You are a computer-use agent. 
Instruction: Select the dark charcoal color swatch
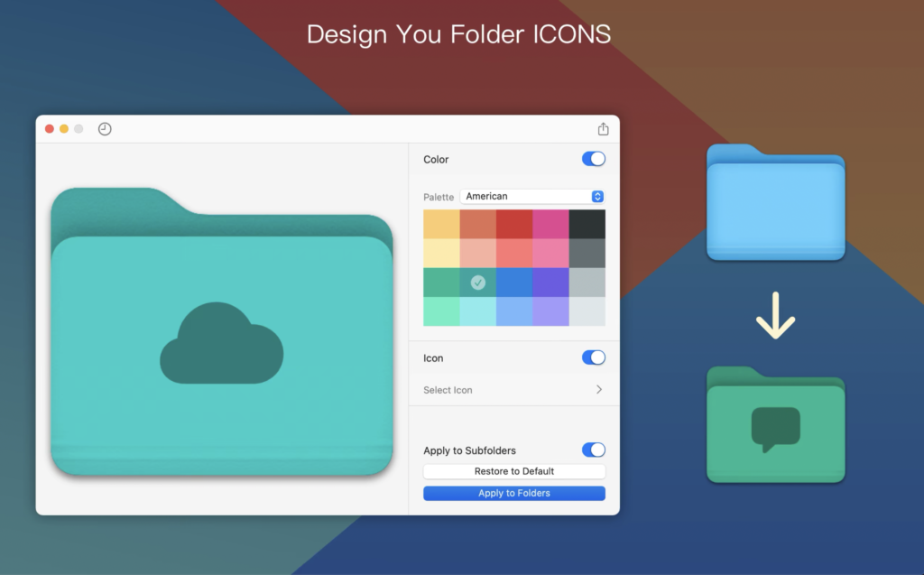587,224
